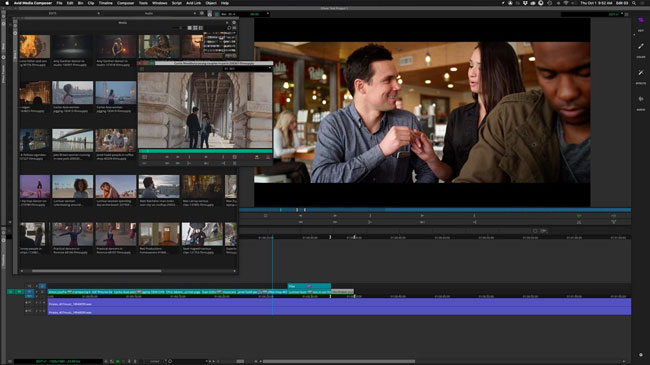Play clip in the source monitor popup
The width and height of the screenshot is (650, 365).
[x=206, y=157]
